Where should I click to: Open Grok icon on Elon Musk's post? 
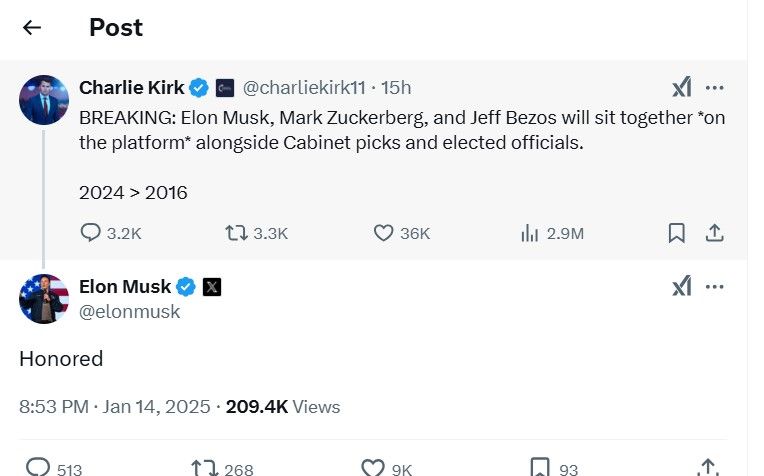681,287
